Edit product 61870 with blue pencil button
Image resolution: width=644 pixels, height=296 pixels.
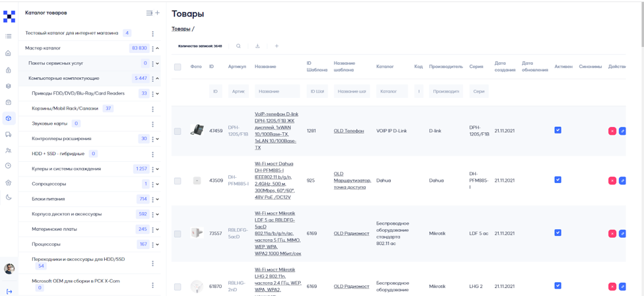[622, 286]
